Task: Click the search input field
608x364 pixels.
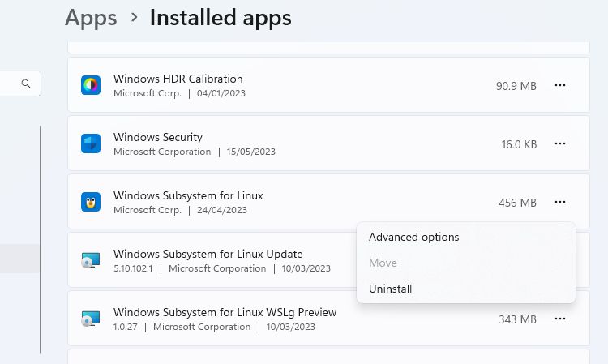Action: click(19, 84)
